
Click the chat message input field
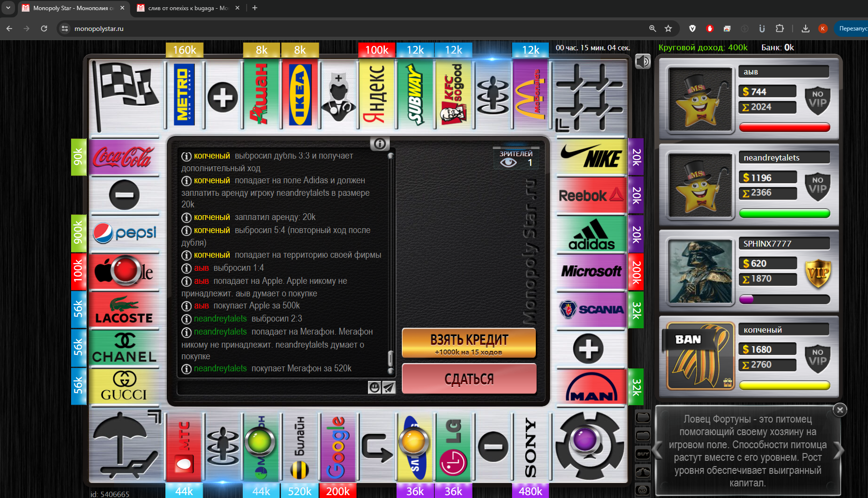(x=272, y=388)
